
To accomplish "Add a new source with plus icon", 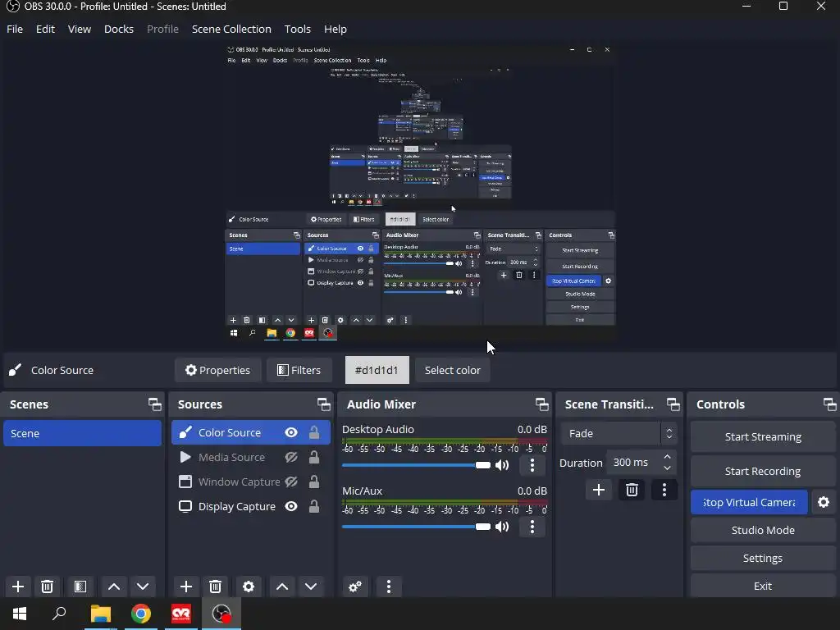I will (186, 587).
